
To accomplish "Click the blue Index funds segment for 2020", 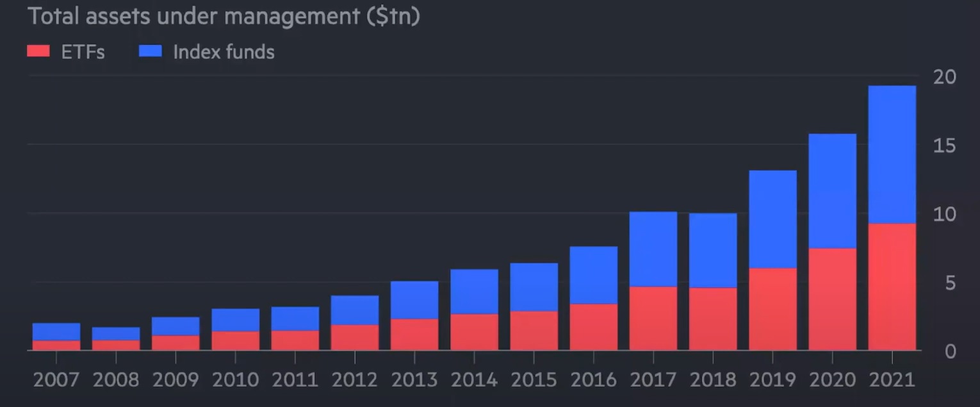I will click(833, 191).
